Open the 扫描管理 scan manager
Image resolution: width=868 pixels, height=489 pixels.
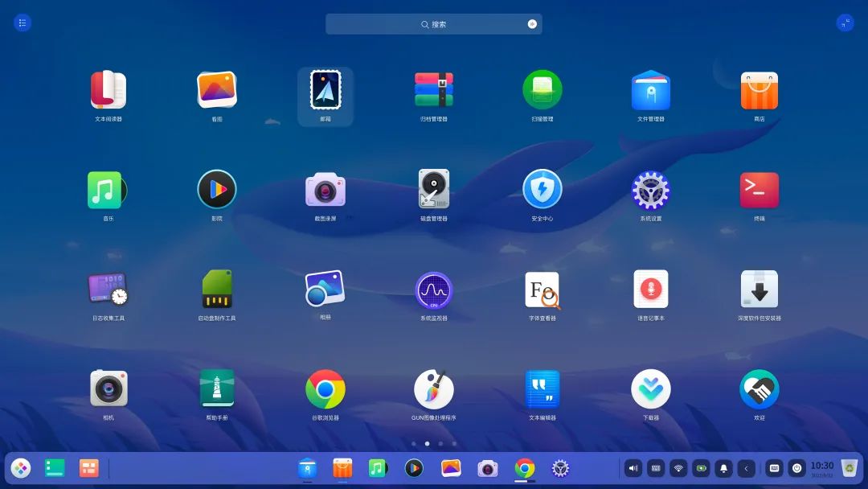542,90
